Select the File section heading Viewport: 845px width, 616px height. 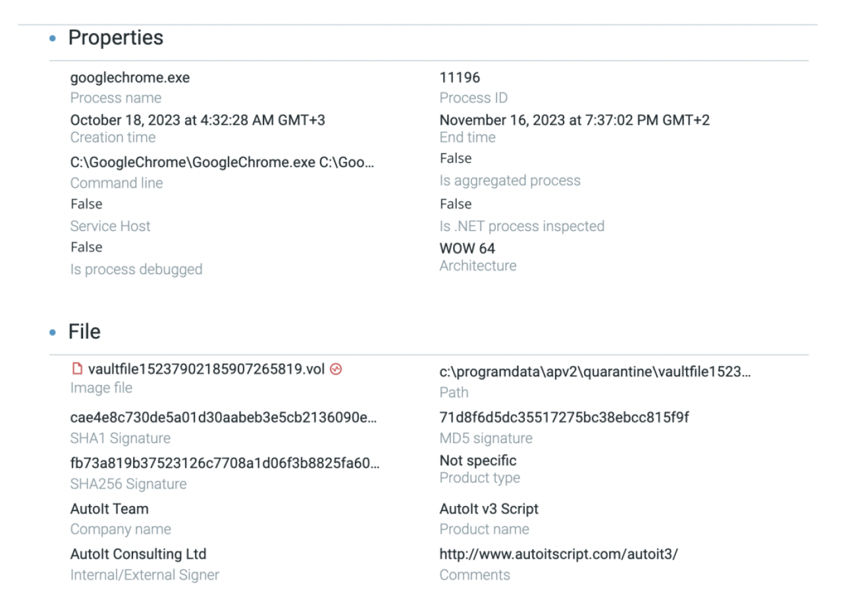(84, 332)
